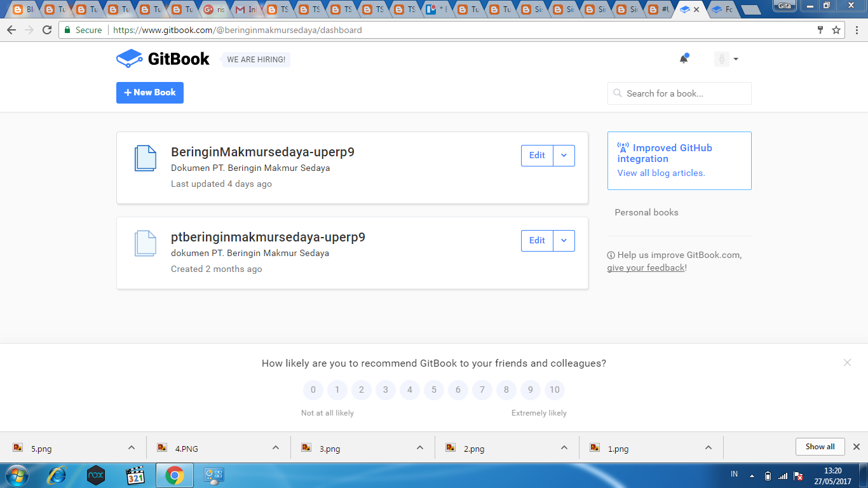Reload the GitBook dashboard page

pos(47,30)
